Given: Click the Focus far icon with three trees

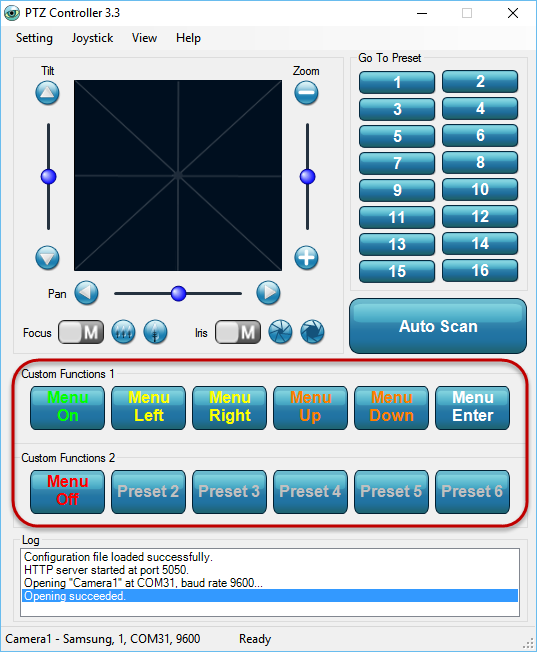Looking at the screenshot, I should click(x=123, y=332).
